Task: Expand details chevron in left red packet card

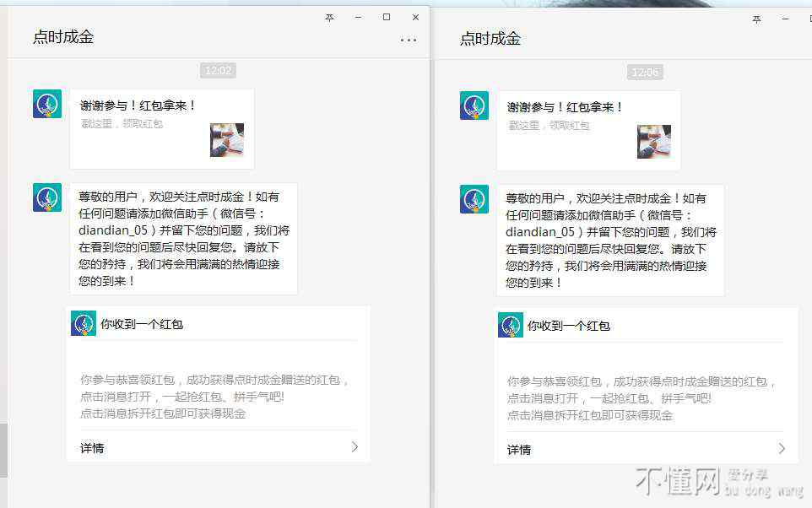Action: tap(355, 447)
